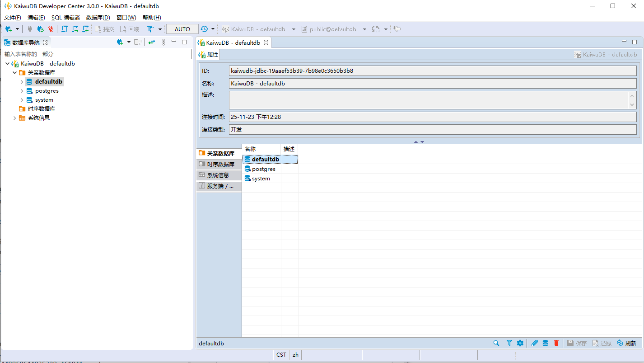This screenshot has height=363, width=644.
Task: Open the 数据库(D) menu
Action: 98,18
